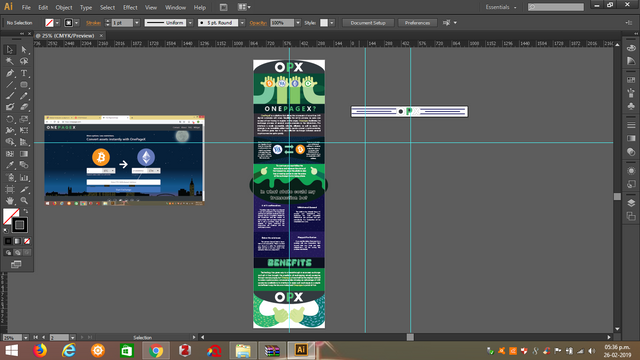Select the Line Segment tool

point(10,84)
